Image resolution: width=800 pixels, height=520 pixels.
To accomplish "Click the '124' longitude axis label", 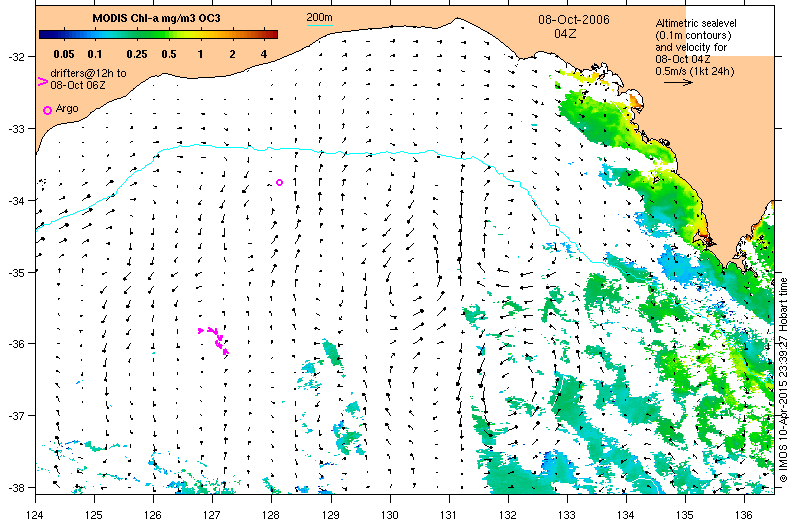I will 35,514.
